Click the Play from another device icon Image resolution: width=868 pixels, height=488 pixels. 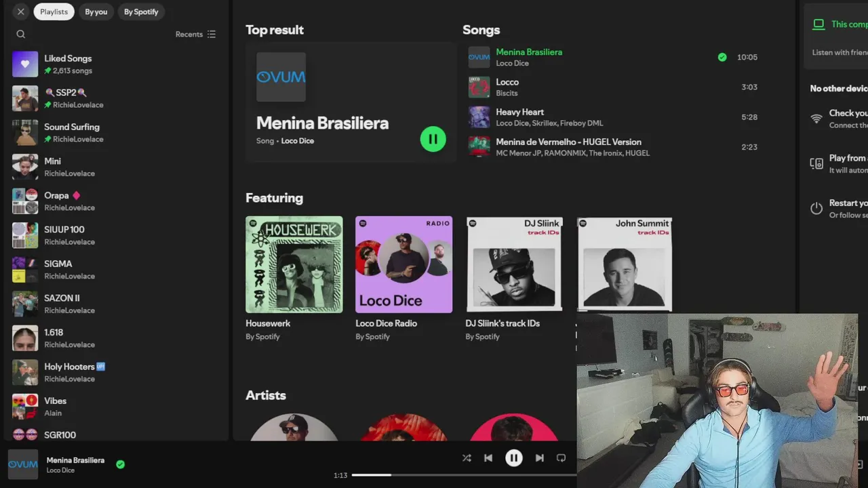click(x=816, y=163)
